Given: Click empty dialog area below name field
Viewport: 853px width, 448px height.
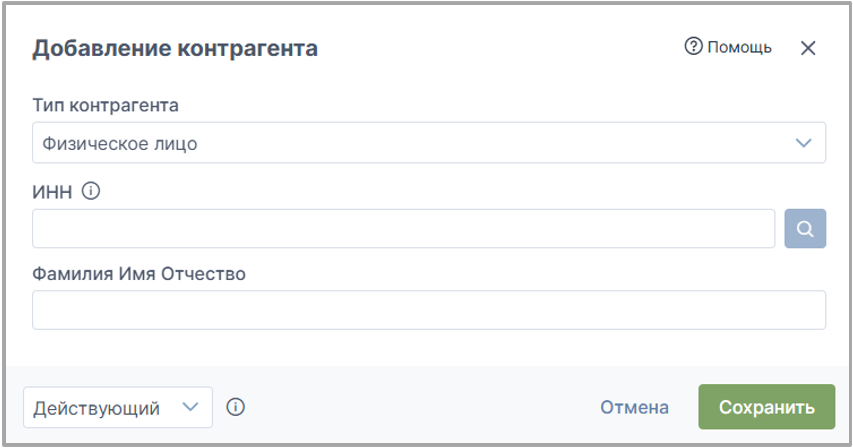Looking at the screenshot, I should tap(429, 348).
